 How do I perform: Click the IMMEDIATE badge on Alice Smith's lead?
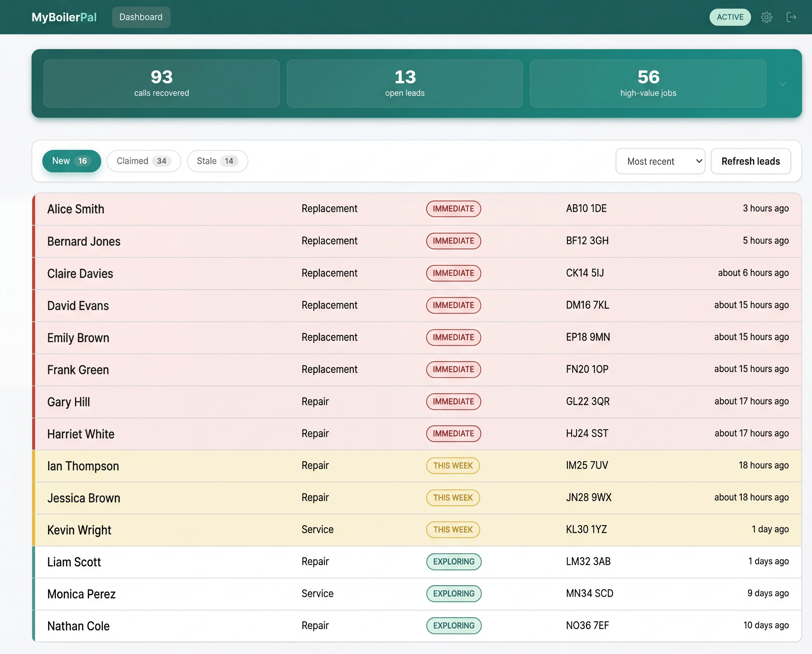point(453,209)
